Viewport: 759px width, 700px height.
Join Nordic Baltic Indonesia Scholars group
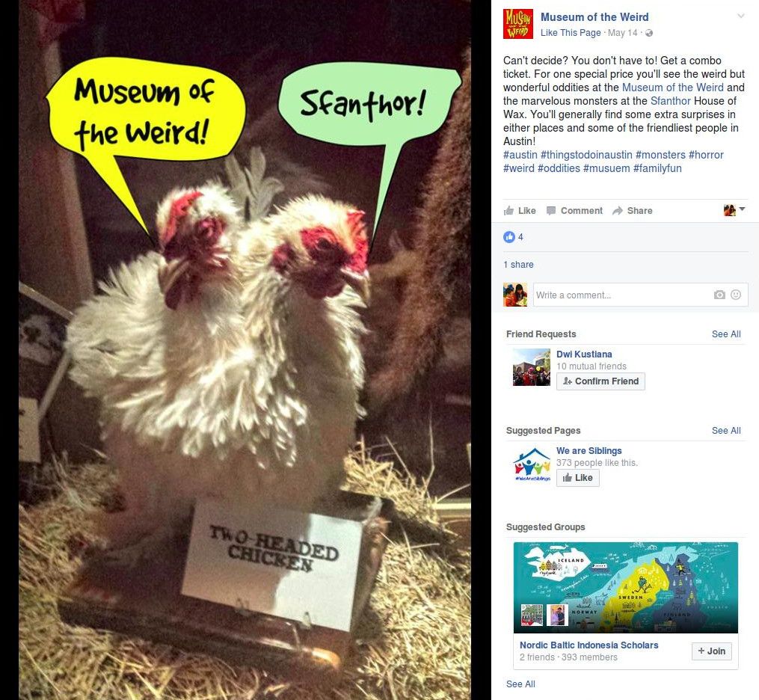[x=712, y=651]
